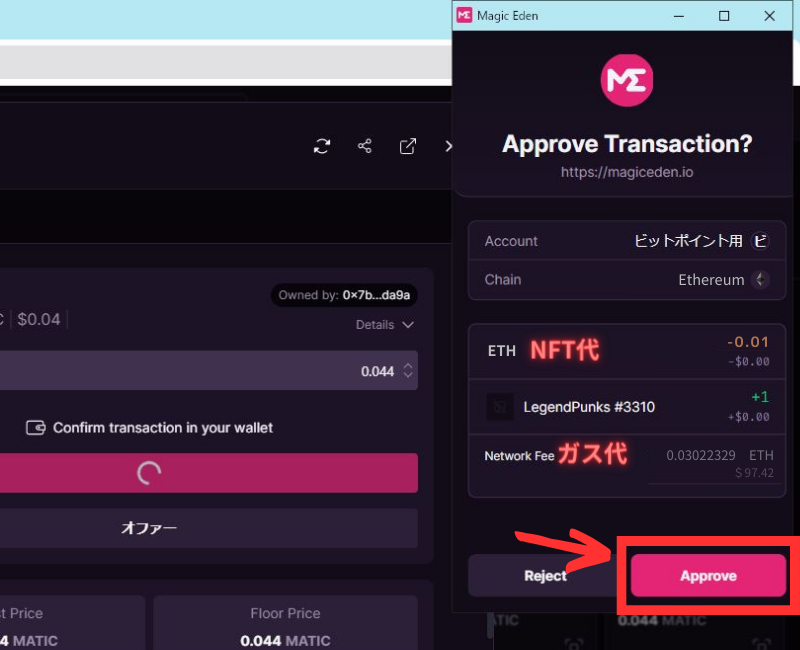Click the refresh icon on the NFT page

[x=322, y=146]
